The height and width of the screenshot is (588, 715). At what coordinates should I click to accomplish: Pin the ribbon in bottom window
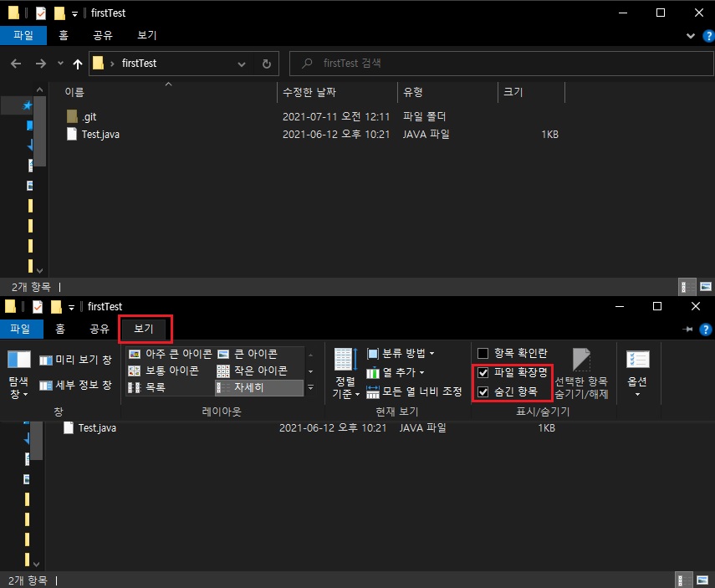pyautogui.click(x=687, y=330)
